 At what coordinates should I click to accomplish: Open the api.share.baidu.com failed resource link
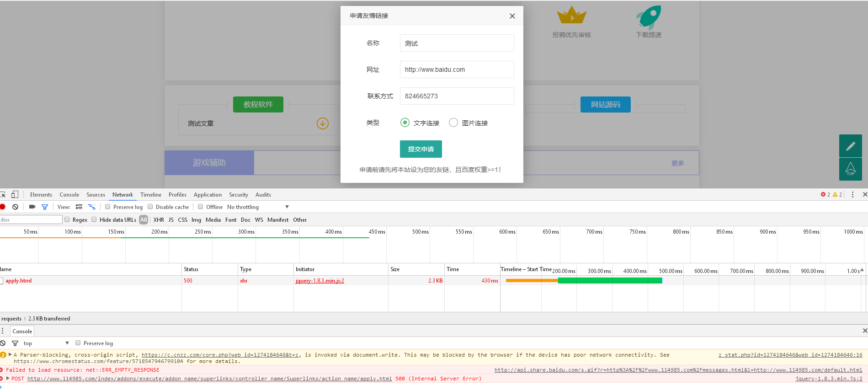(678, 370)
